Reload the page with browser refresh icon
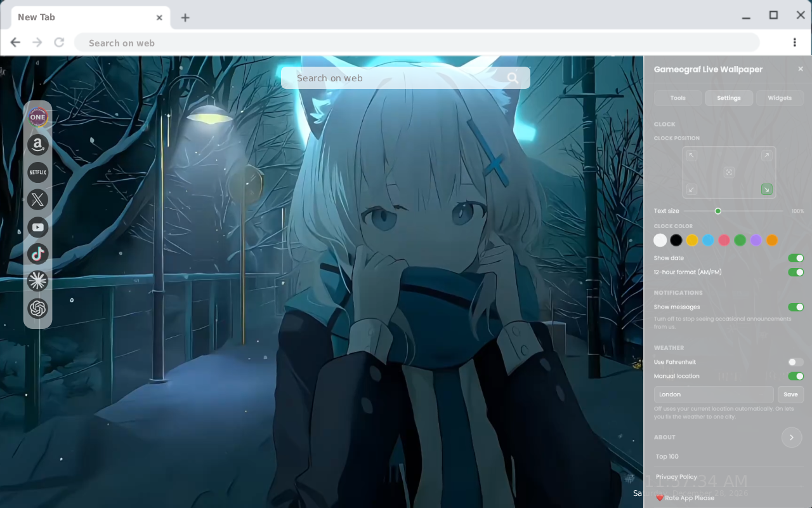The height and width of the screenshot is (508, 812). pos(59,43)
